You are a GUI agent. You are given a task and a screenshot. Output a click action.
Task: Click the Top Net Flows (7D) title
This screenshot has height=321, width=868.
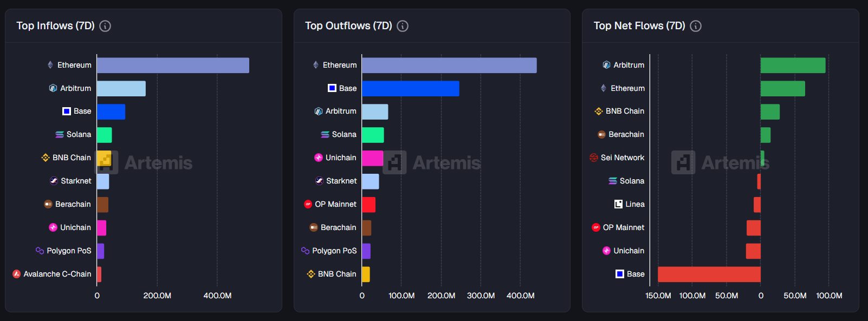[639, 26]
